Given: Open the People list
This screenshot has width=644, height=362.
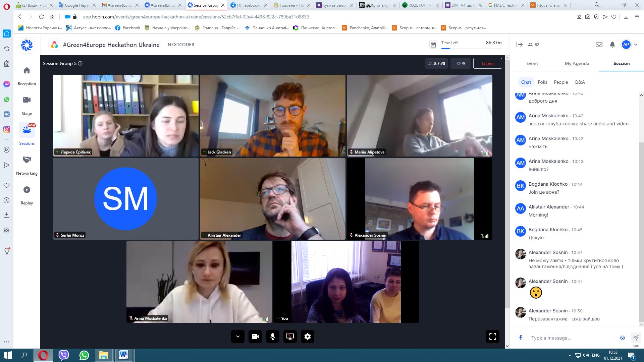Looking at the screenshot, I should pyautogui.click(x=560, y=82).
